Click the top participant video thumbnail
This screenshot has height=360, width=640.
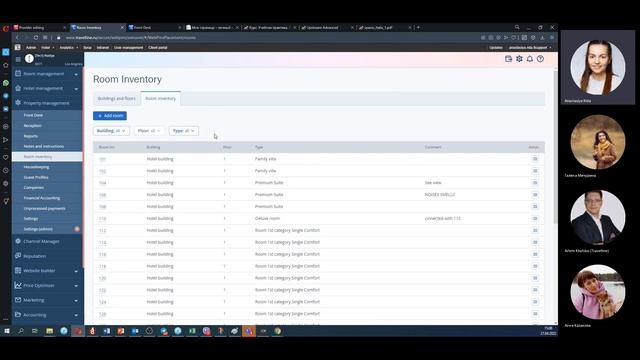(598, 67)
